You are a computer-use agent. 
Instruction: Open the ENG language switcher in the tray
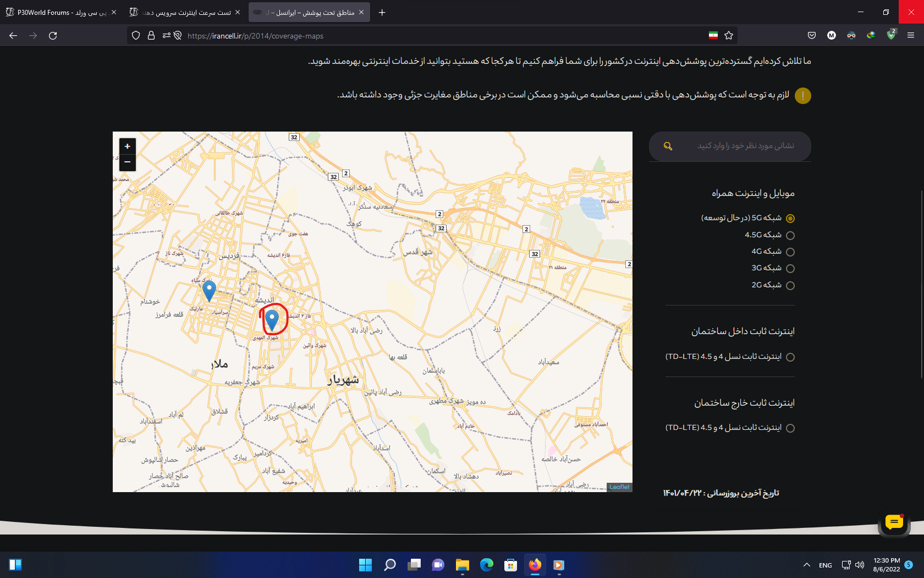[x=825, y=565]
